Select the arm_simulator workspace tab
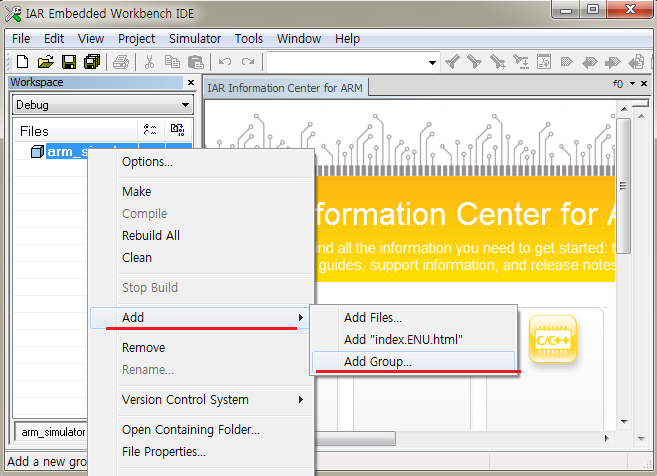The image size is (657, 476). [53, 432]
